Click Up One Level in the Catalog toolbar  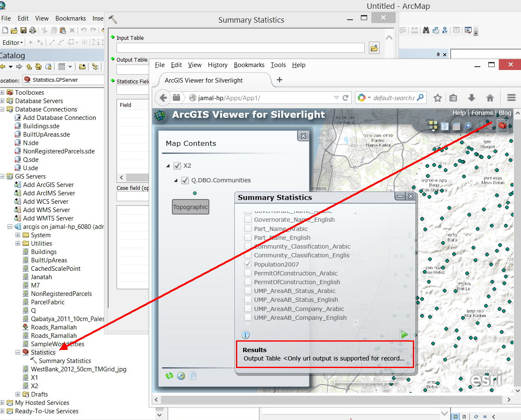pos(29,67)
